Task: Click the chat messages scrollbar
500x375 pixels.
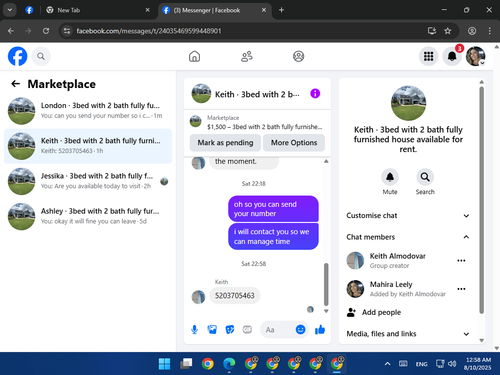Action: [326, 284]
